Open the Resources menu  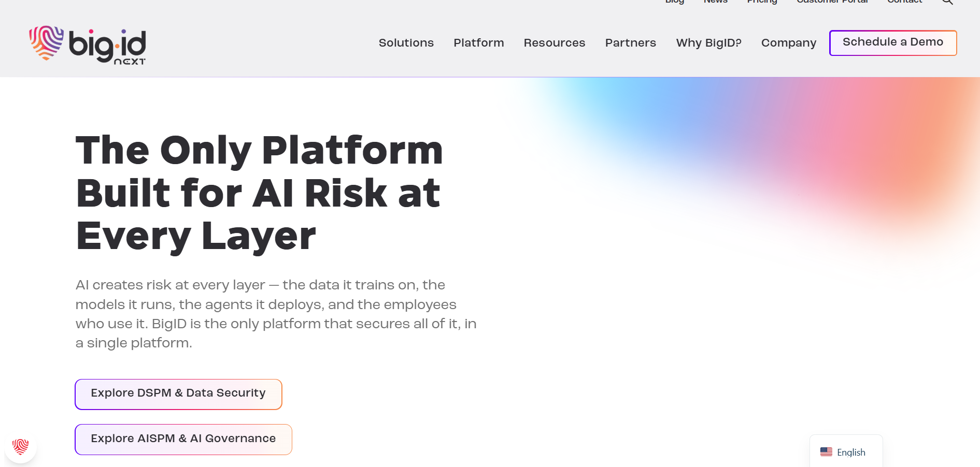[555, 43]
